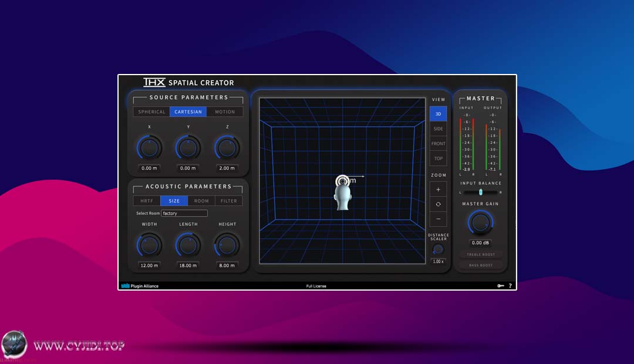Click the input level meter

click(467, 144)
